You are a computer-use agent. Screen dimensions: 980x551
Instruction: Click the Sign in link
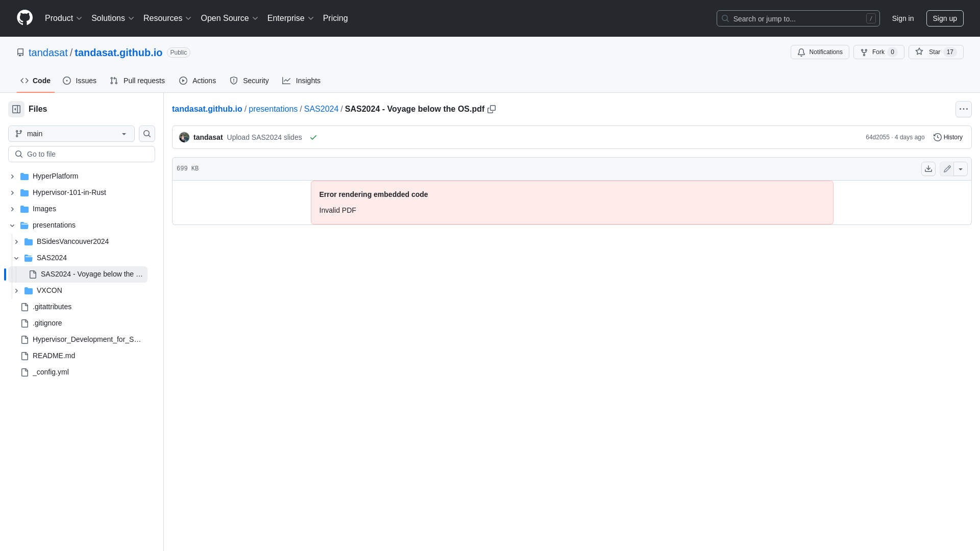tap(903, 18)
